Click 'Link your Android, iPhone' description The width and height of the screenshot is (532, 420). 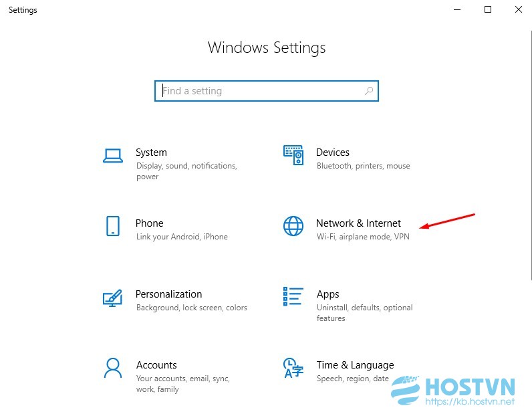click(x=182, y=237)
